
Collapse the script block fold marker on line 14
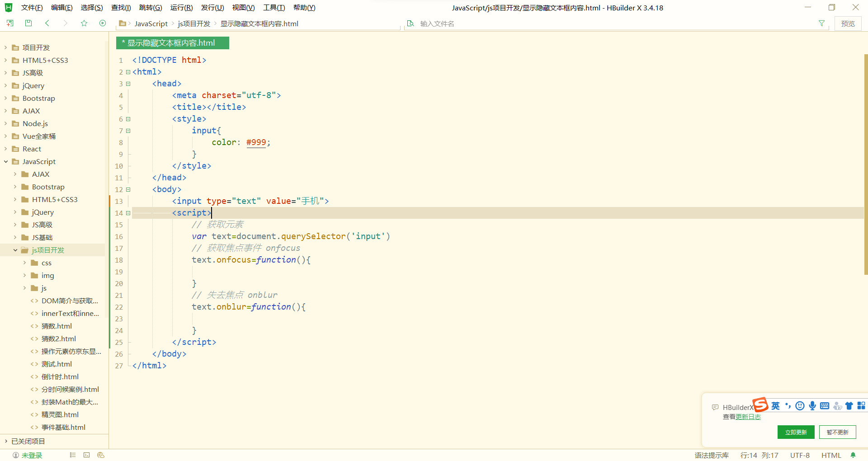point(128,213)
